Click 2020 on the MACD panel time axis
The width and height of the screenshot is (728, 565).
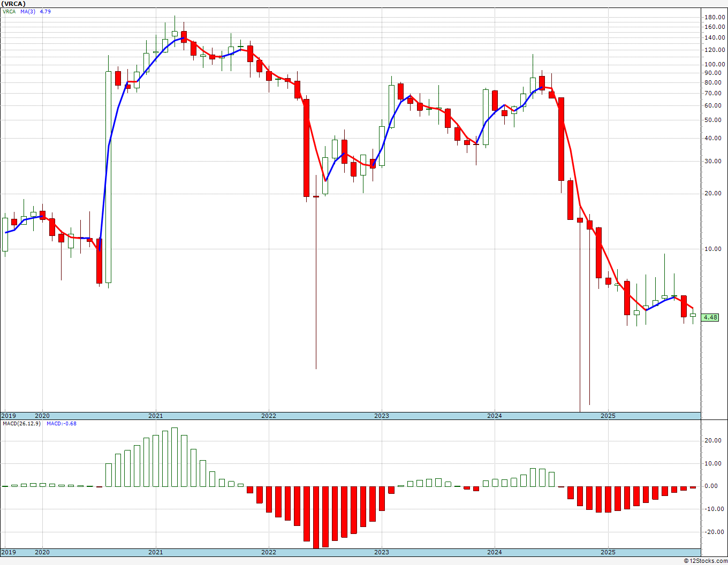click(42, 552)
